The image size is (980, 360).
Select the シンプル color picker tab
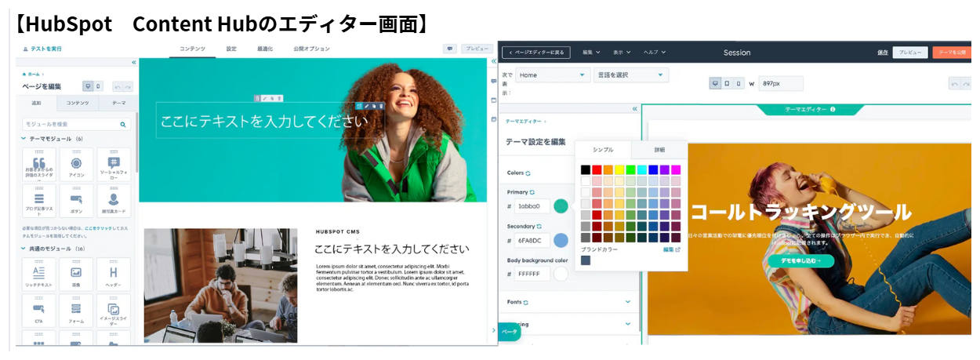coord(604,150)
